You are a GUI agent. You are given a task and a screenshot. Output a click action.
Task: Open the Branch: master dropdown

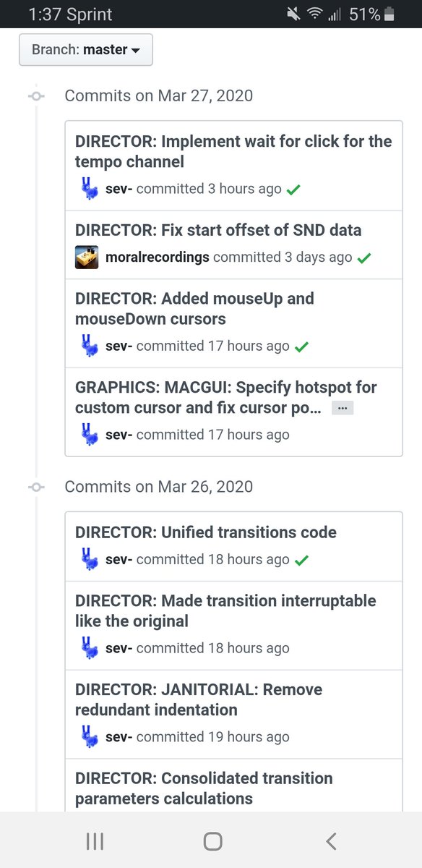86,50
